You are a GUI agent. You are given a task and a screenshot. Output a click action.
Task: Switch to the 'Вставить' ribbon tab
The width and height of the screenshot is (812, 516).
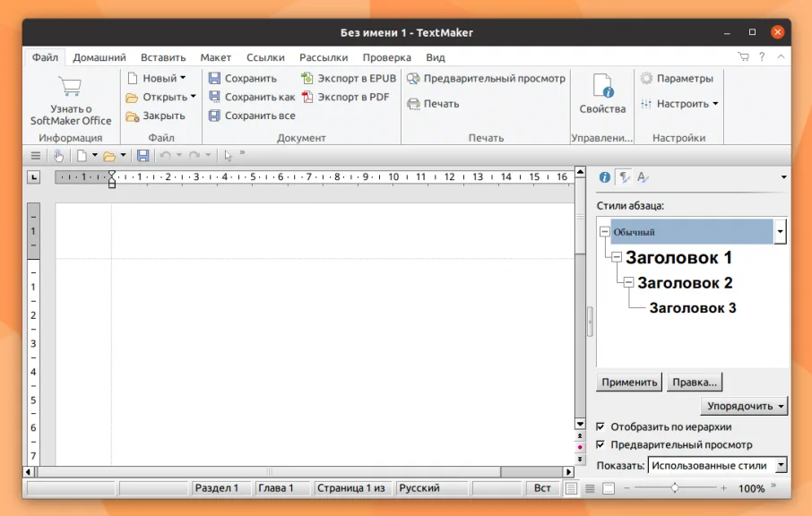pos(163,57)
